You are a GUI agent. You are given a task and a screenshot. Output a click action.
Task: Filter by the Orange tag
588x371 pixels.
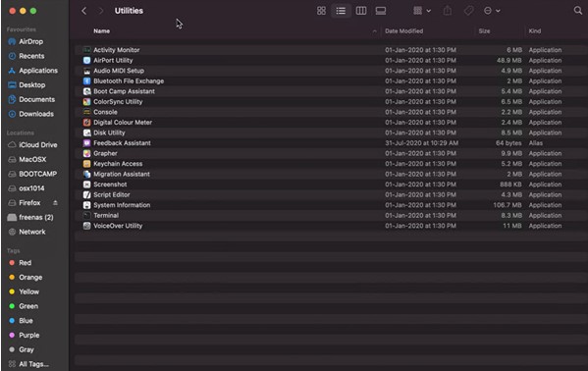point(30,277)
